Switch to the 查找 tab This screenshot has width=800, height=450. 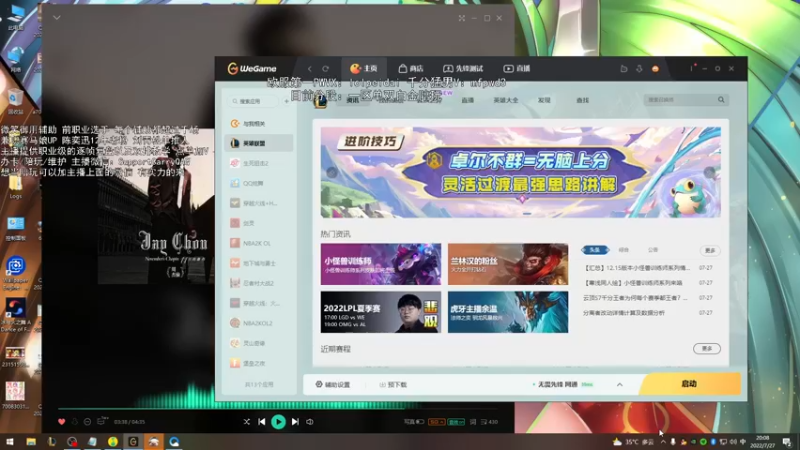tap(582, 101)
